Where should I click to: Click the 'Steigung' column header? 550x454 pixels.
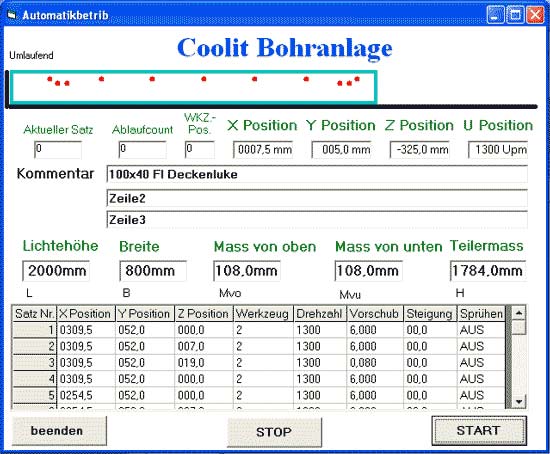pyautogui.click(x=430, y=314)
